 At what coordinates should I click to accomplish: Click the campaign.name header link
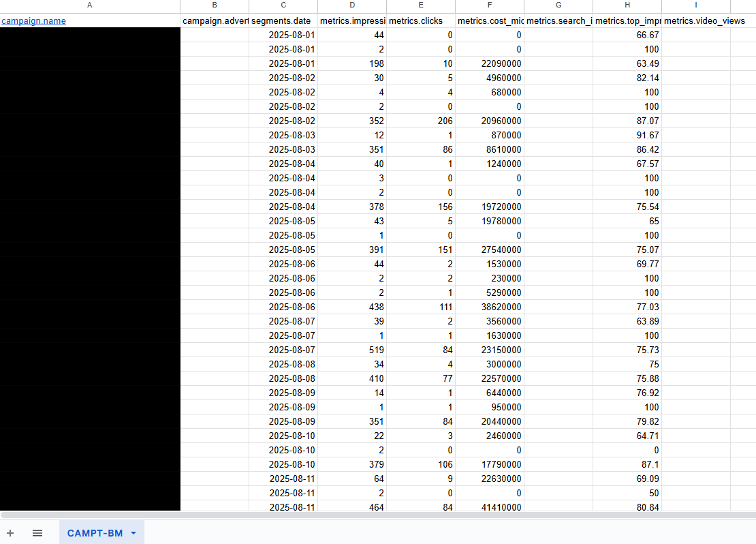pos(33,21)
